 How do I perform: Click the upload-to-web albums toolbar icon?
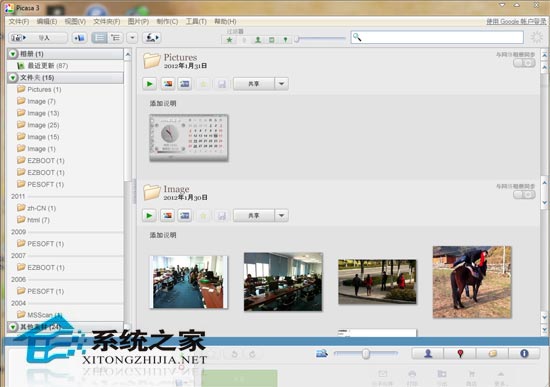pos(152,38)
